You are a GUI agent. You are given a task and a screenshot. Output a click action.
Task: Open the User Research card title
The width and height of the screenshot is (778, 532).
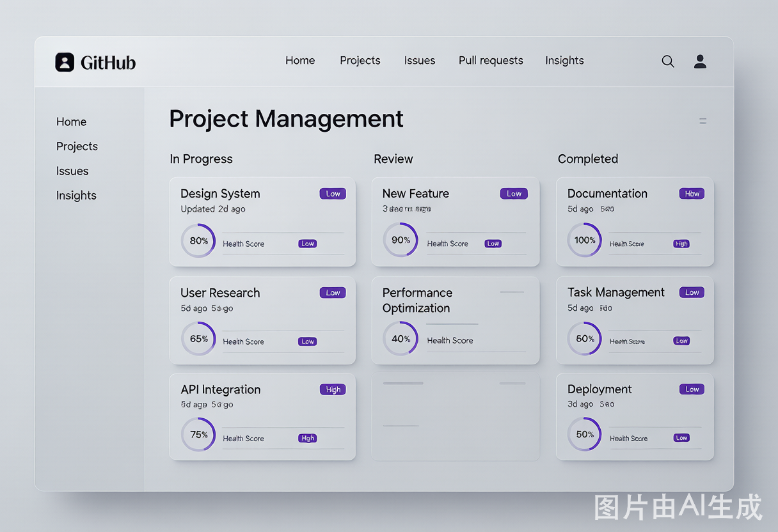220,293
